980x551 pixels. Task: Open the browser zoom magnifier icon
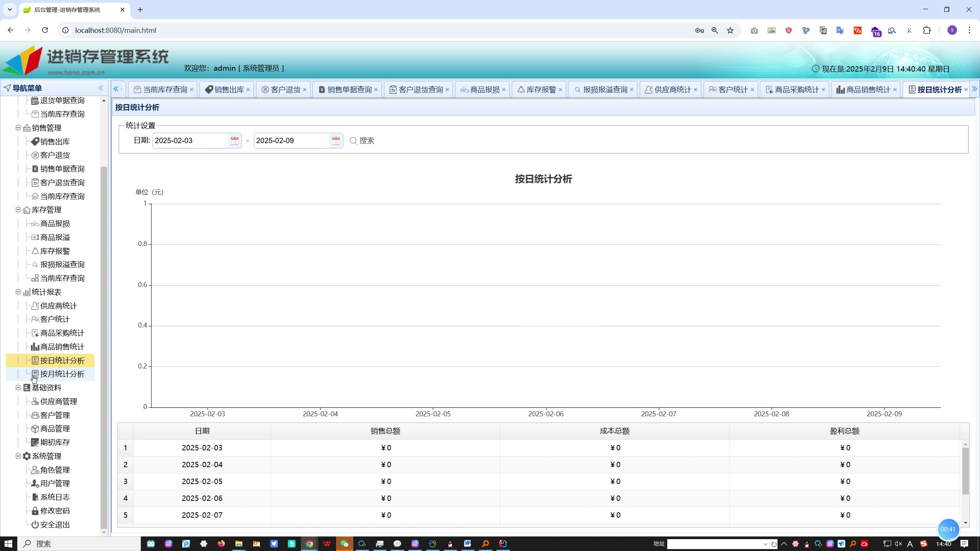715,30
